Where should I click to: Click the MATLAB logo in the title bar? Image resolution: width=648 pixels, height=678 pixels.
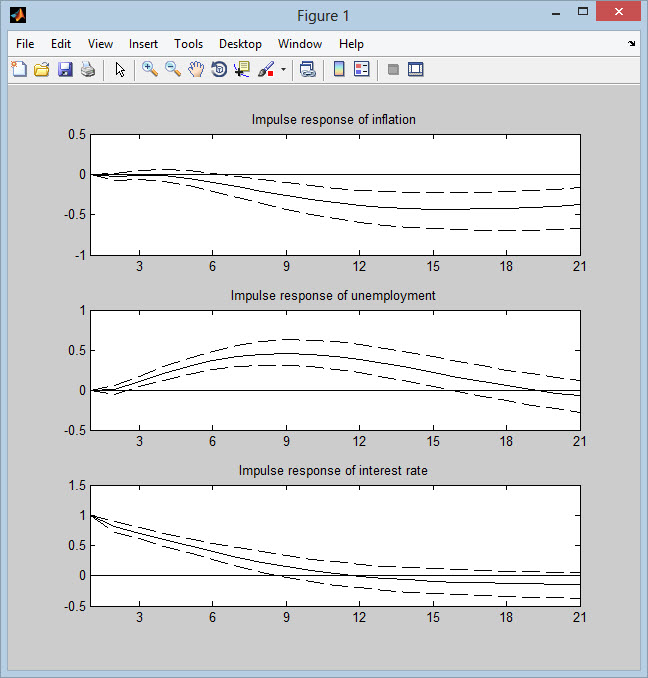point(18,15)
